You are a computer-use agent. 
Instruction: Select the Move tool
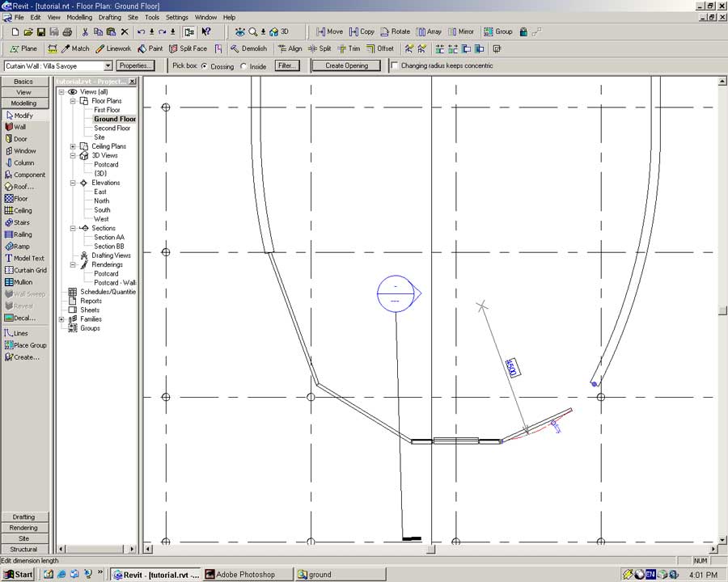[330, 32]
